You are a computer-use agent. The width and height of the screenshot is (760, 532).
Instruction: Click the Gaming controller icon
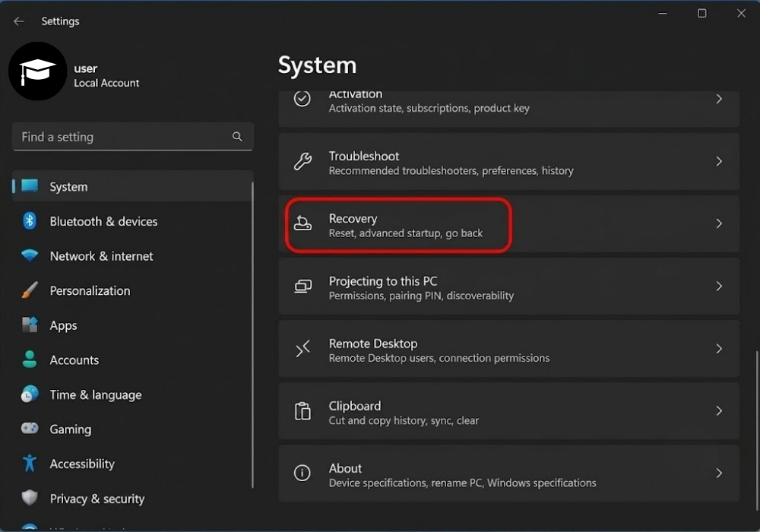point(30,429)
